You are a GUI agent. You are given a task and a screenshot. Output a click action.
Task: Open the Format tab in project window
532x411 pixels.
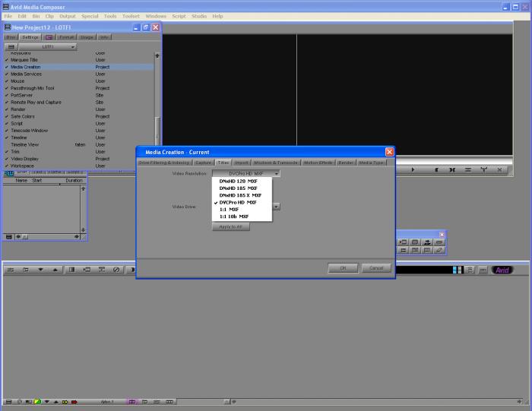tap(66, 37)
